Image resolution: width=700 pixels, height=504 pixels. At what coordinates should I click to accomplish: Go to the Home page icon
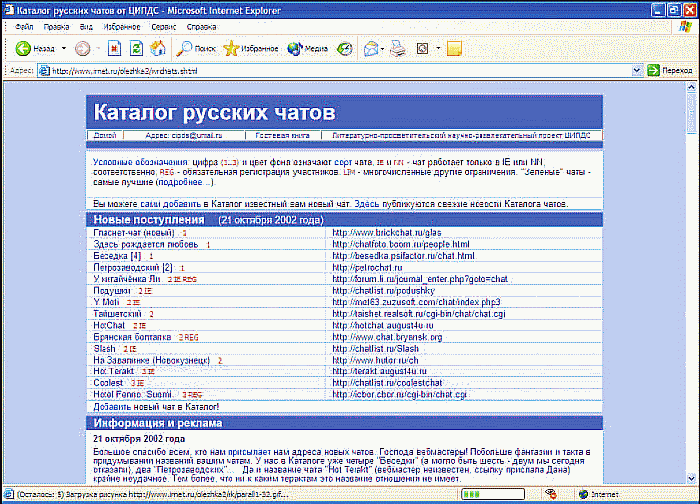point(154,48)
